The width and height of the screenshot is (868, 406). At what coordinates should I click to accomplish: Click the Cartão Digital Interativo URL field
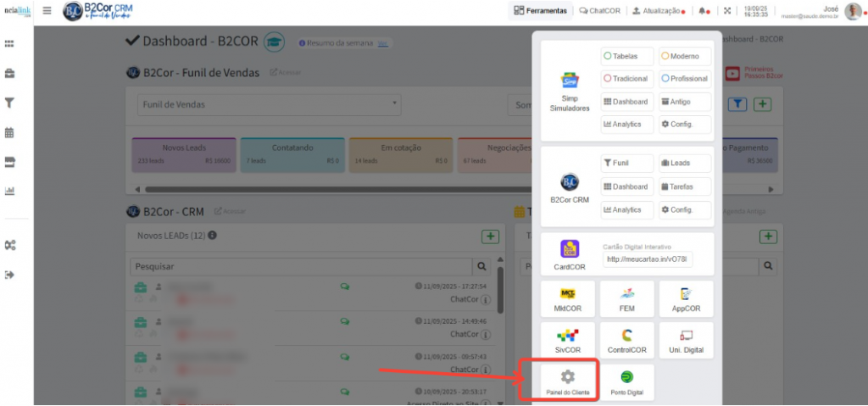point(648,259)
